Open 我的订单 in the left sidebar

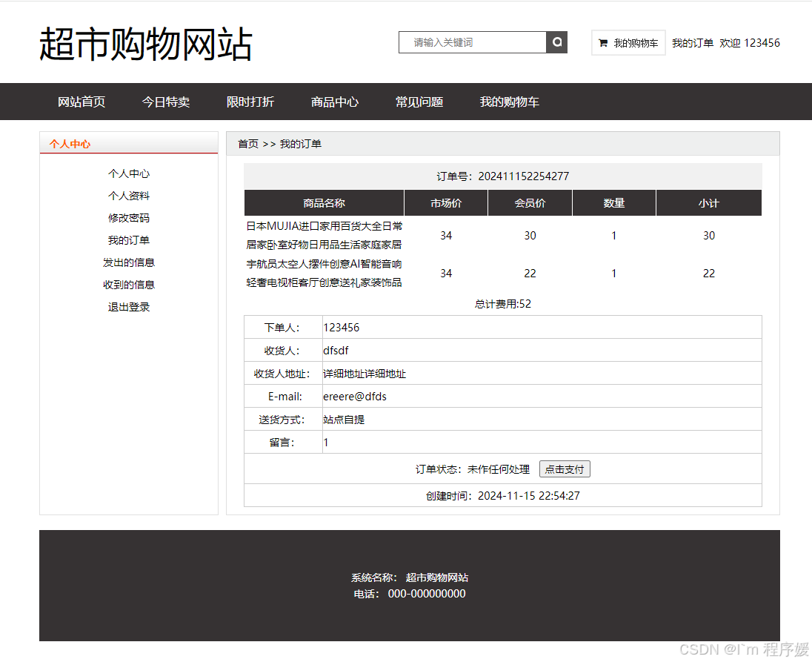pyautogui.click(x=129, y=240)
